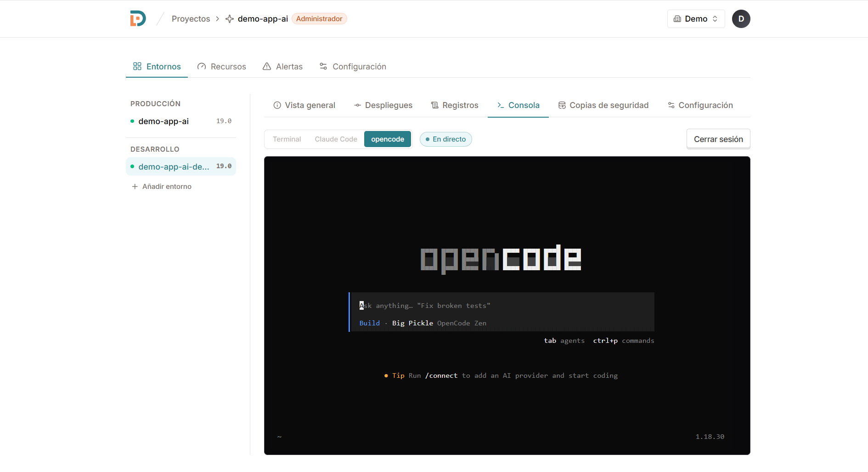Click the orange and teal app logo

[x=138, y=18]
